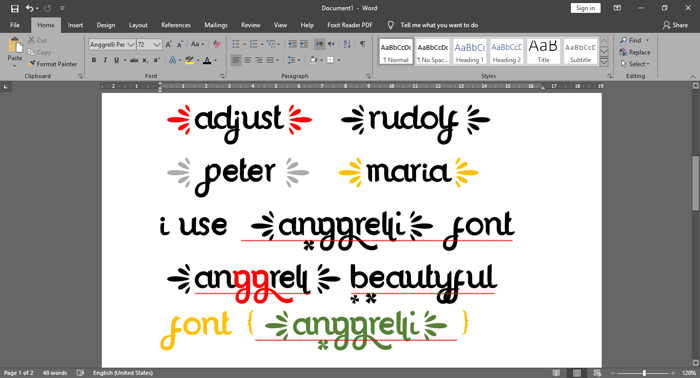
Task: Open the Styles pane launcher
Action: [610, 76]
